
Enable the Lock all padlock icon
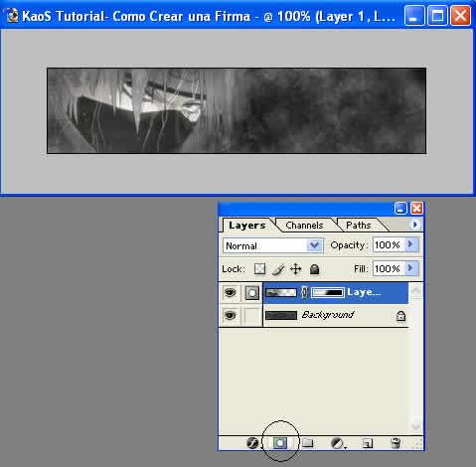click(x=314, y=269)
